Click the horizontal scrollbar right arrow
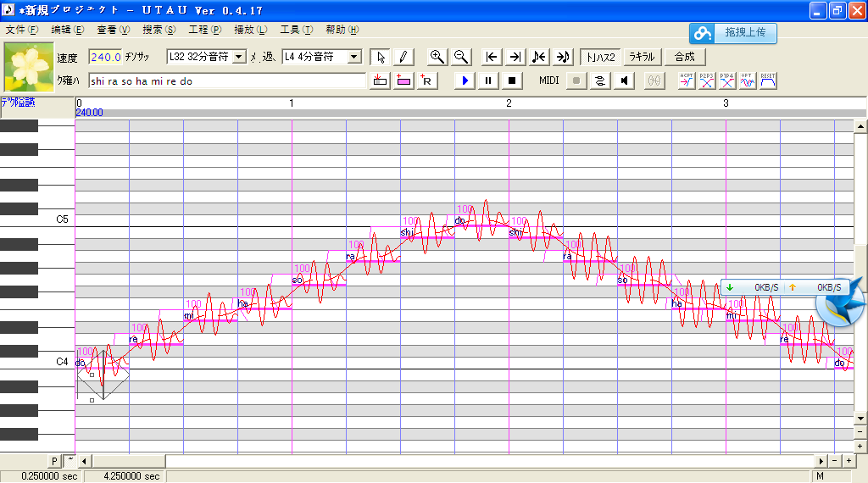The image size is (868, 483). (x=821, y=461)
